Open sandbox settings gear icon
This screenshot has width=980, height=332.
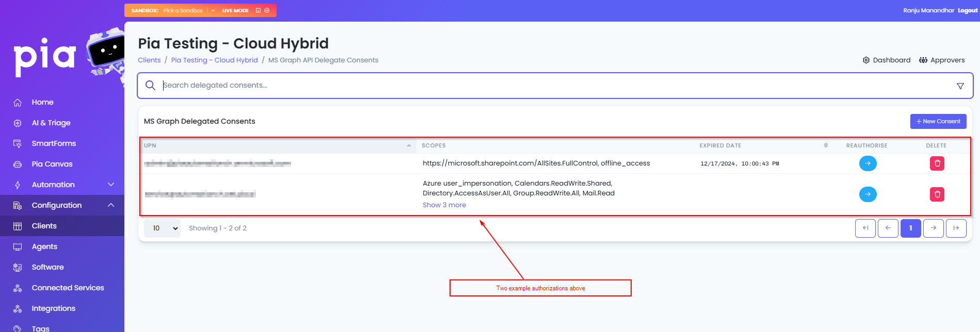[x=267, y=10]
